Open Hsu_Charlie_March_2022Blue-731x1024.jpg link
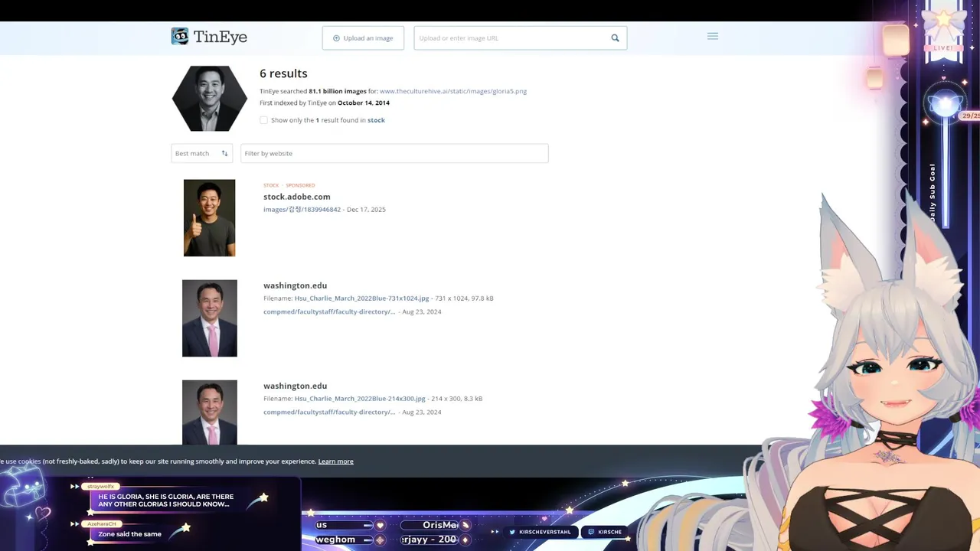 pyautogui.click(x=361, y=298)
